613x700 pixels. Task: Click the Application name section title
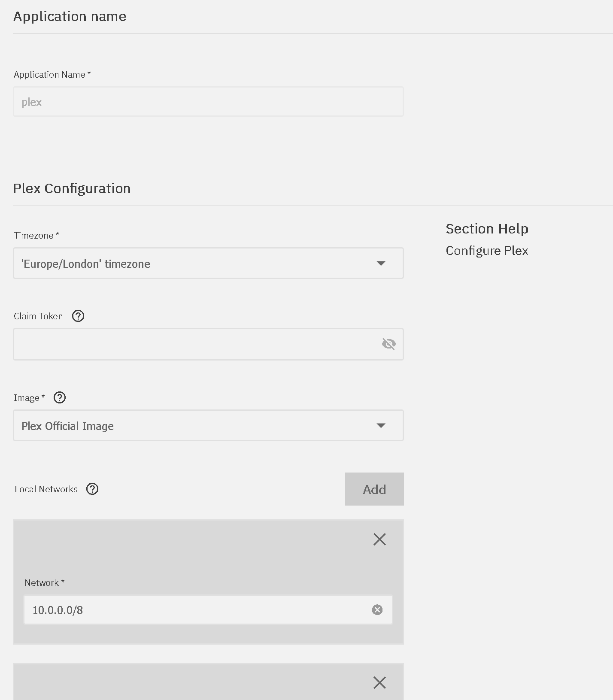(x=70, y=16)
